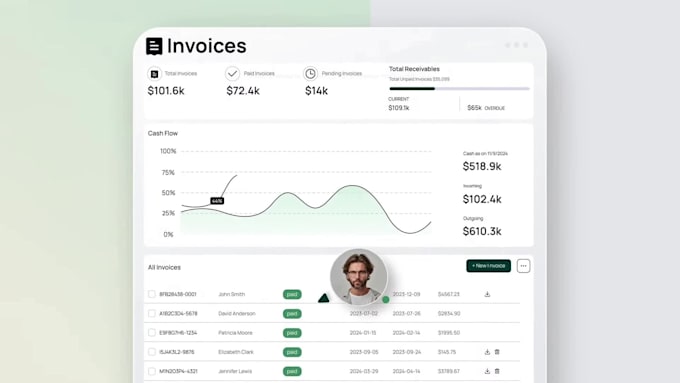The height and width of the screenshot is (383, 680).
Task: Click the date 2023-07-26
Action: coord(407,313)
